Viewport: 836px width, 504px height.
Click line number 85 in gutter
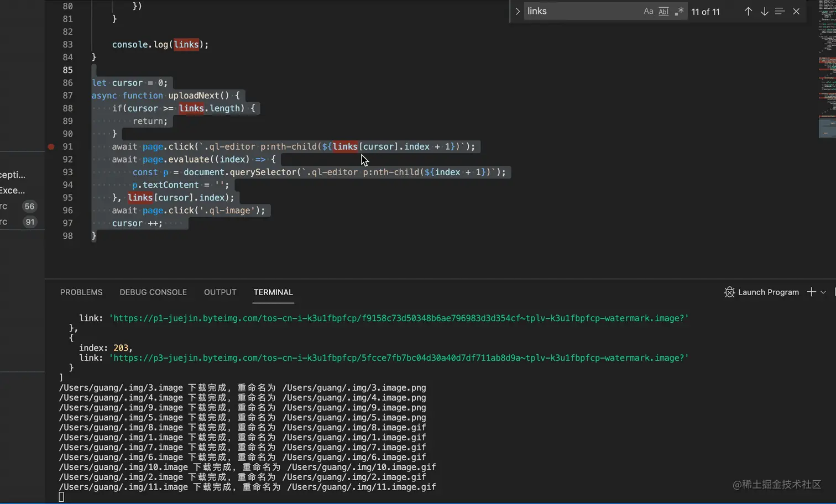pyautogui.click(x=67, y=70)
